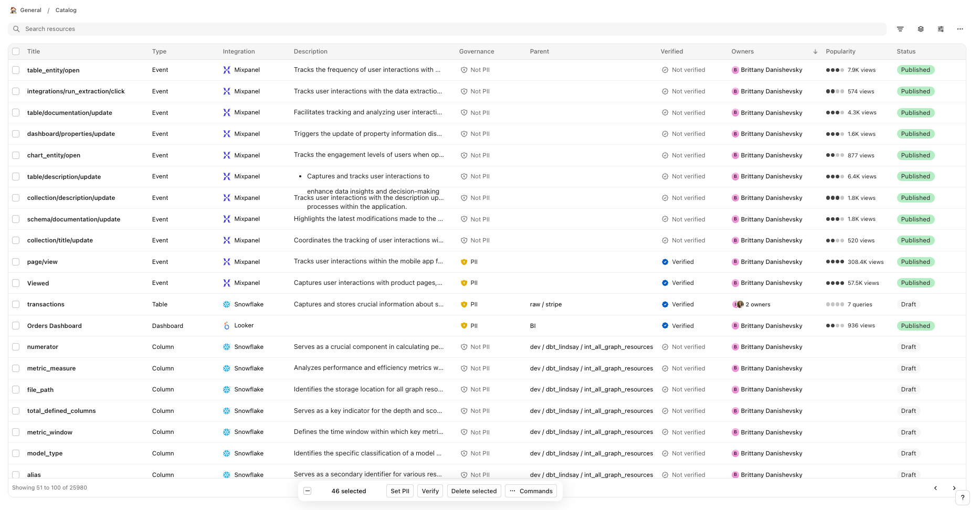Click the Popularity column header
980x510 pixels.
click(840, 51)
